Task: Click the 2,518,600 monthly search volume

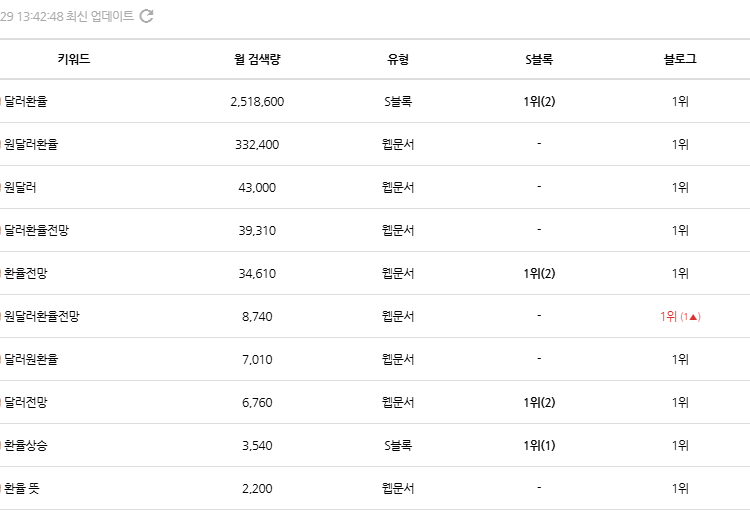Action: [x=256, y=101]
